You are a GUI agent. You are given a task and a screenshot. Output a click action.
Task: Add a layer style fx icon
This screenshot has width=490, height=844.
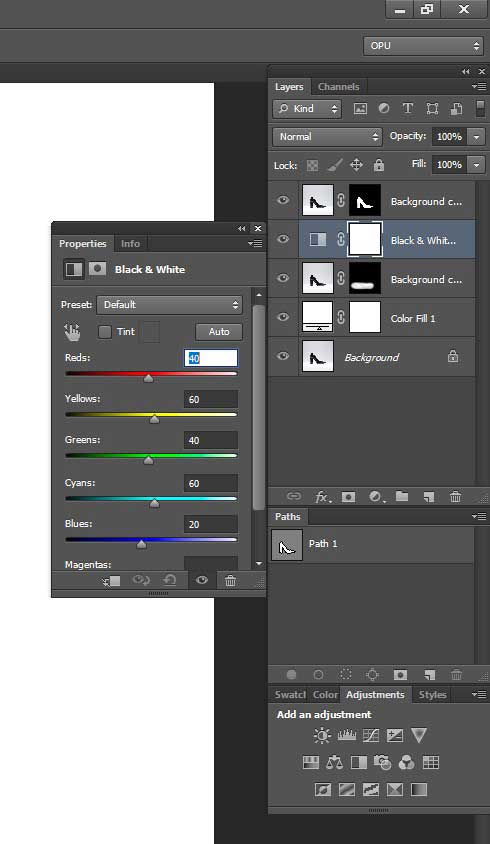[x=321, y=497]
